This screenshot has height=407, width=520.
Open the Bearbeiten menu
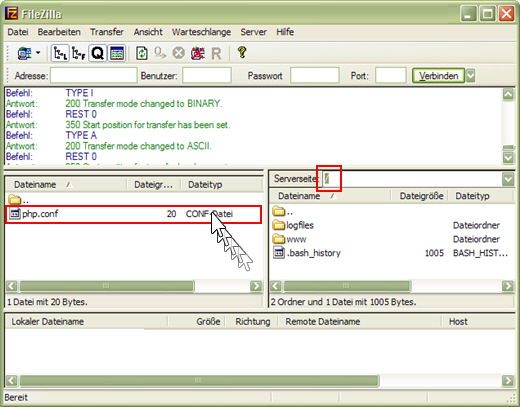tap(59, 32)
